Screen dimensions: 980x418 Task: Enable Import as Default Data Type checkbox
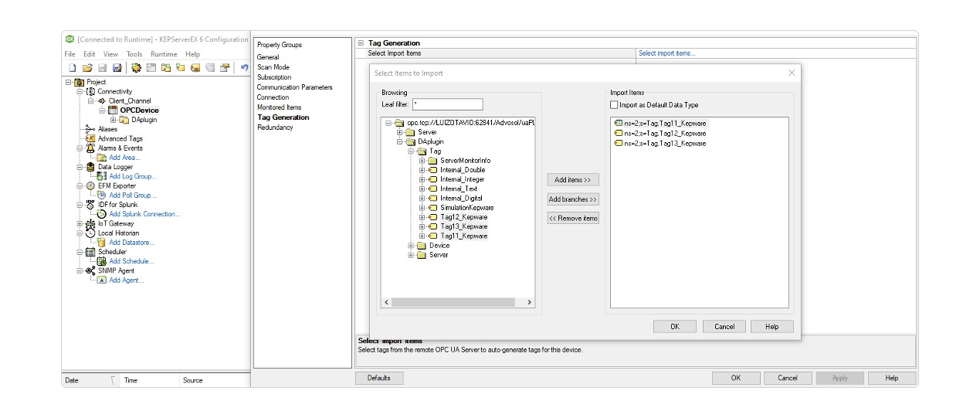pos(614,105)
